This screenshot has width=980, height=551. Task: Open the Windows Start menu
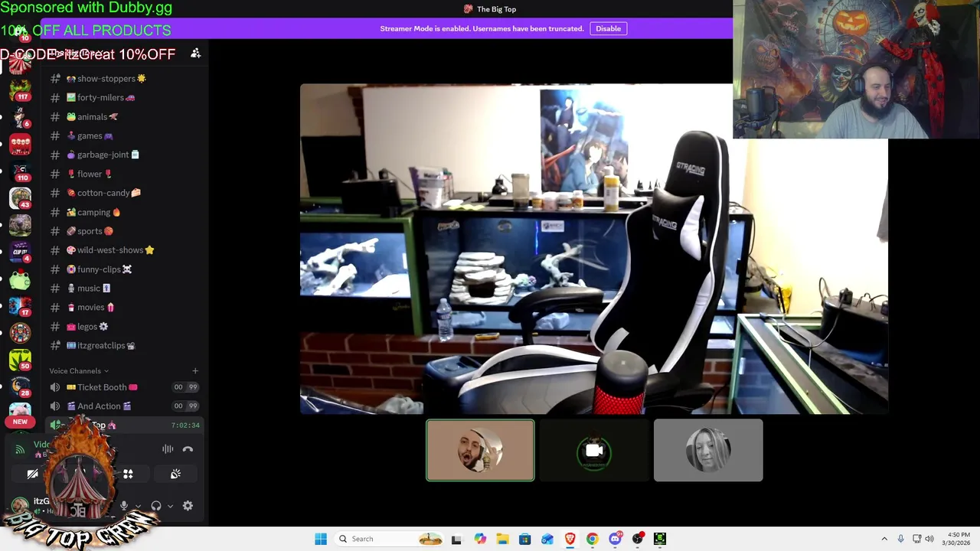[321, 539]
